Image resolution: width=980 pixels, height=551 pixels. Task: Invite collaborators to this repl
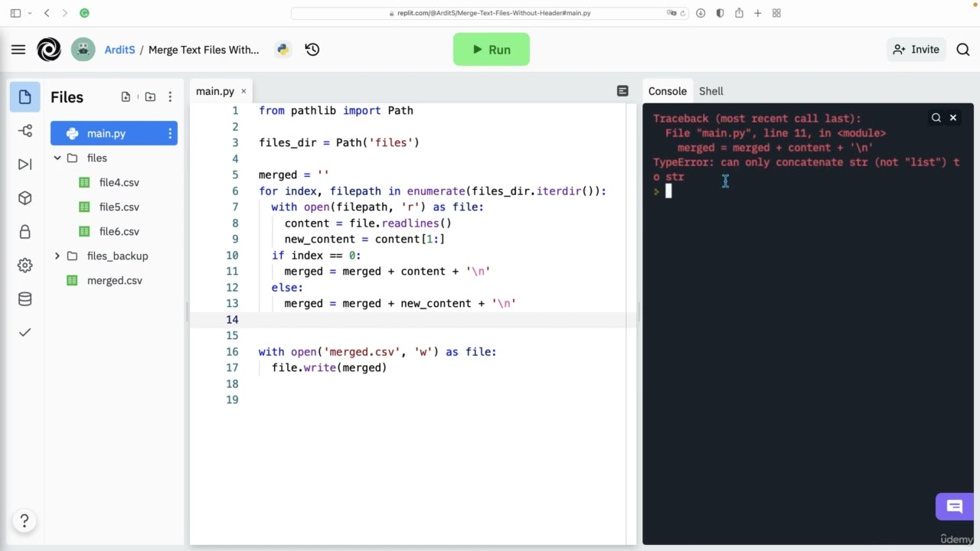(916, 50)
